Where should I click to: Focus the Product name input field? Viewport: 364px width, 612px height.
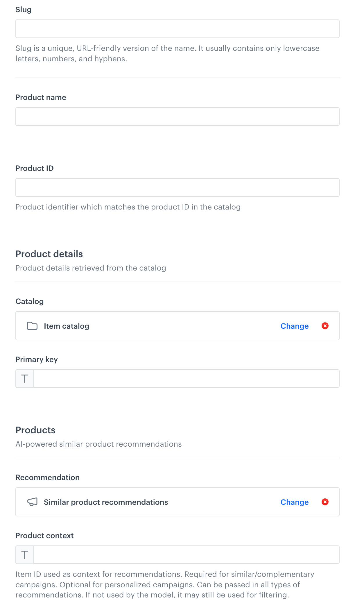coord(177,117)
